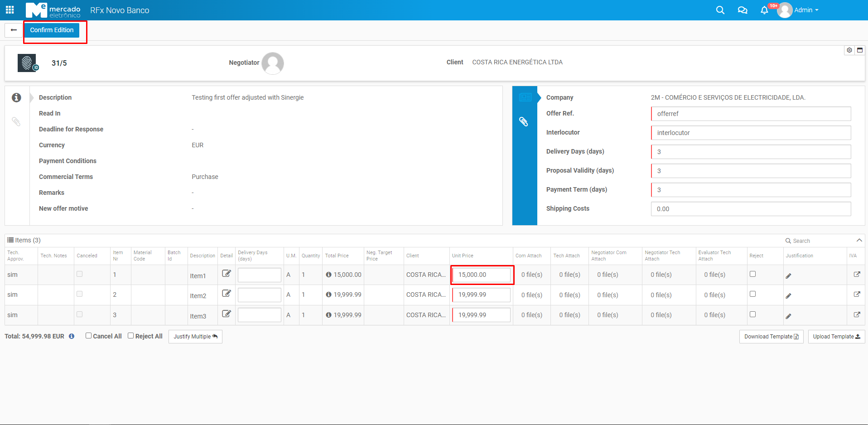
Task: Check the Reject box for Item1
Action: (752, 274)
